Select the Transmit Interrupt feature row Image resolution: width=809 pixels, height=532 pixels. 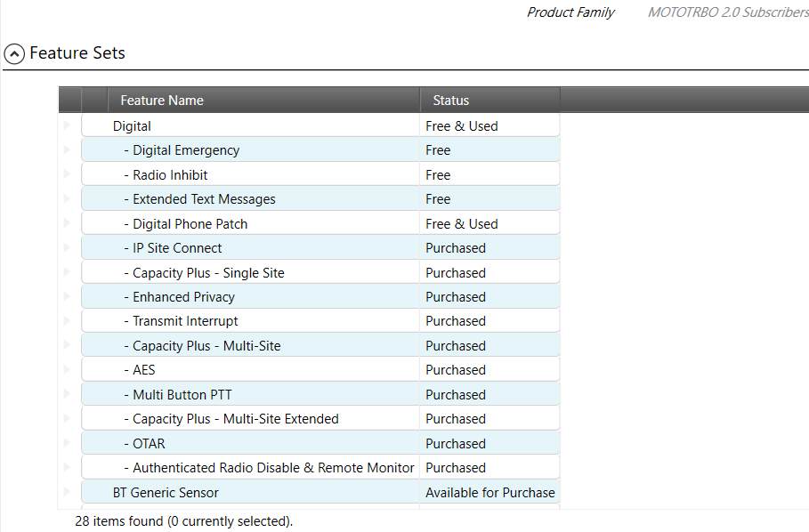(x=185, y=321)
